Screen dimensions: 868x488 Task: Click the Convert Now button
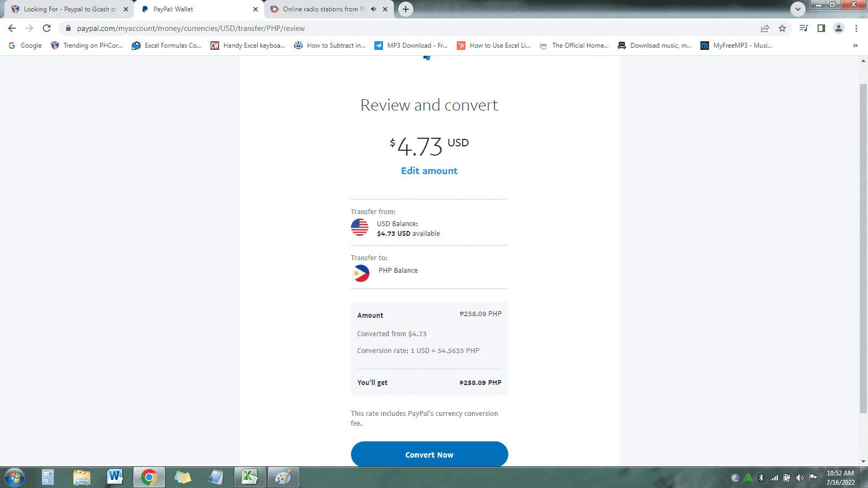(429, 454)
